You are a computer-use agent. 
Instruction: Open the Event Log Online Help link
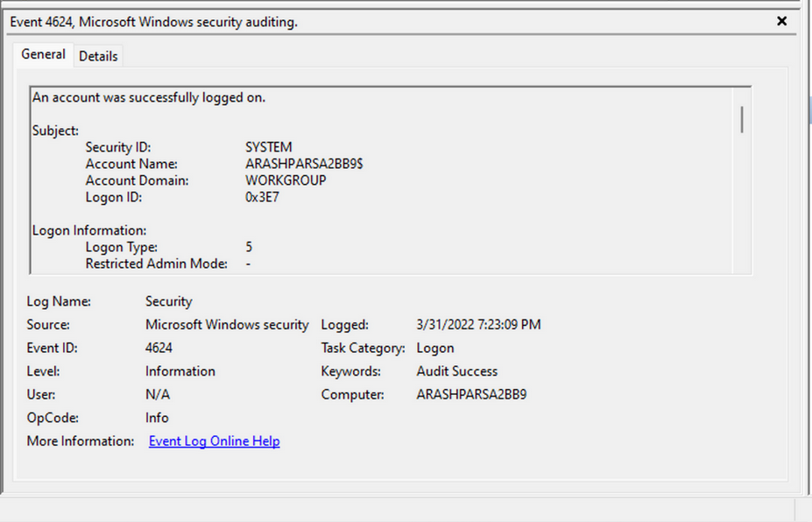click(x=214, y=441)
